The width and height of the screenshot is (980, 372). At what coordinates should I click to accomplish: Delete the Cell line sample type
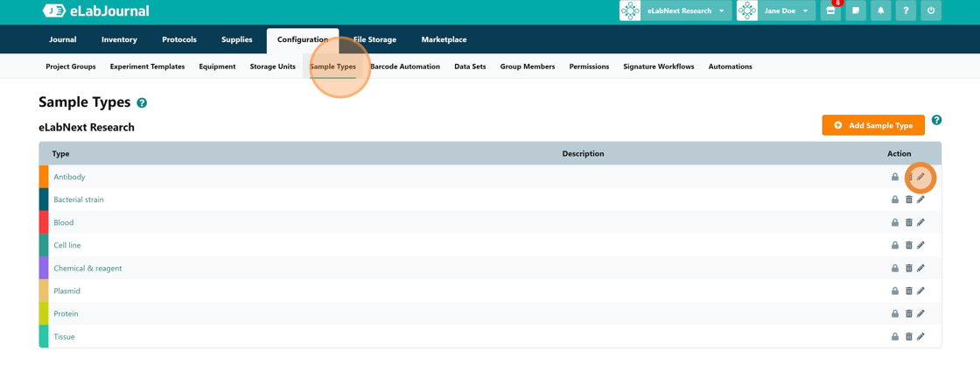909,245
